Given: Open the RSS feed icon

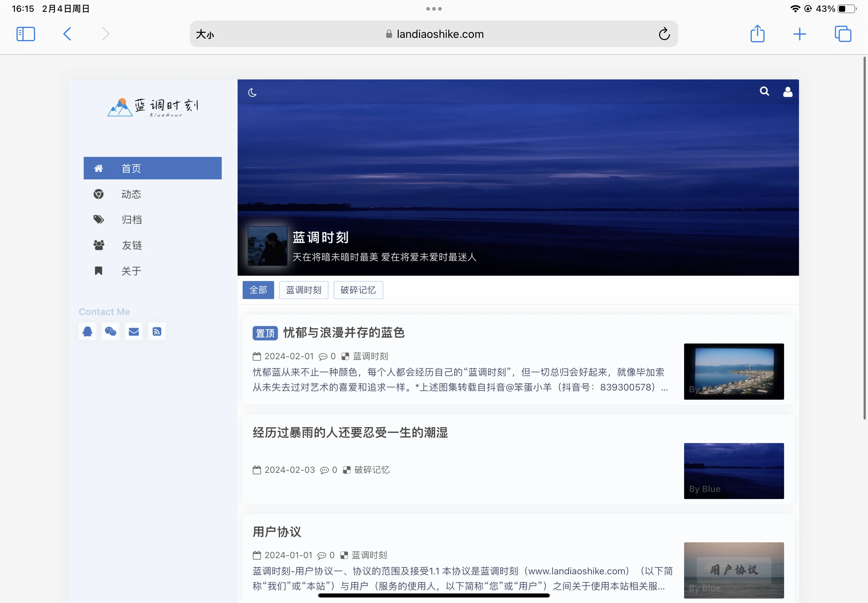Looking at the screenshot, I should [x=157, y=331].
